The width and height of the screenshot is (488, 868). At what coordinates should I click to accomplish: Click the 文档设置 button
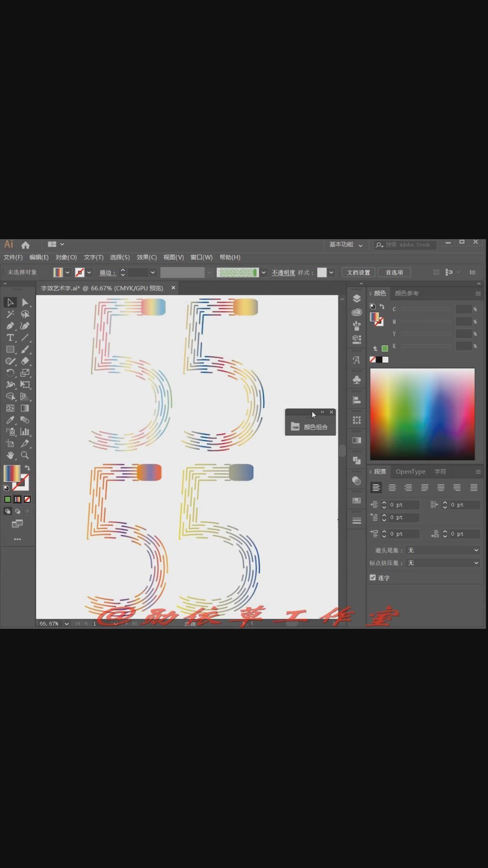tap(358, 272)
